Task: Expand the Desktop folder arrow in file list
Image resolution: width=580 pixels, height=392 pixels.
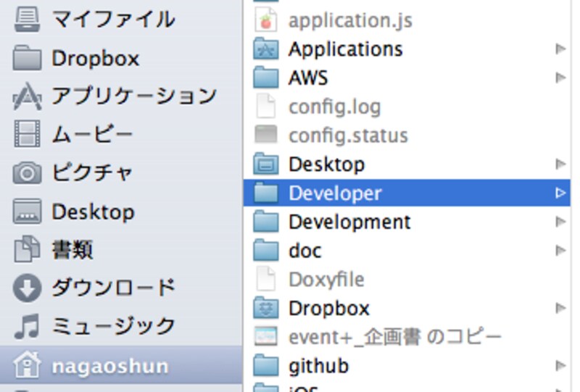Action: click(x=560, y=164)
